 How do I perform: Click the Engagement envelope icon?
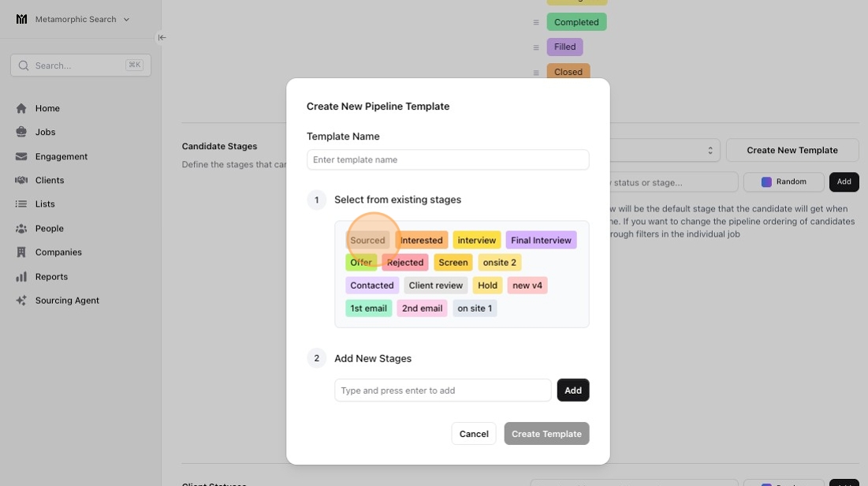(x=21, y=156)
